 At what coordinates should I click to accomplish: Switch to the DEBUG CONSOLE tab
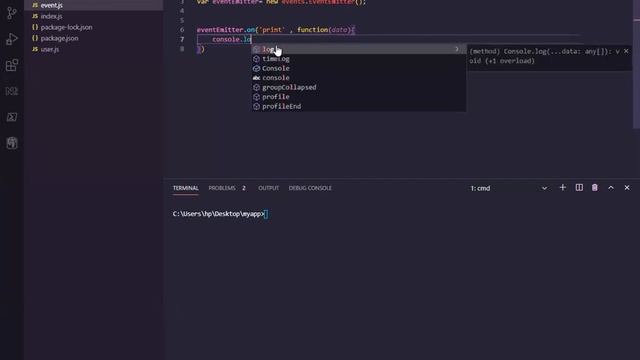coord(310,188)
